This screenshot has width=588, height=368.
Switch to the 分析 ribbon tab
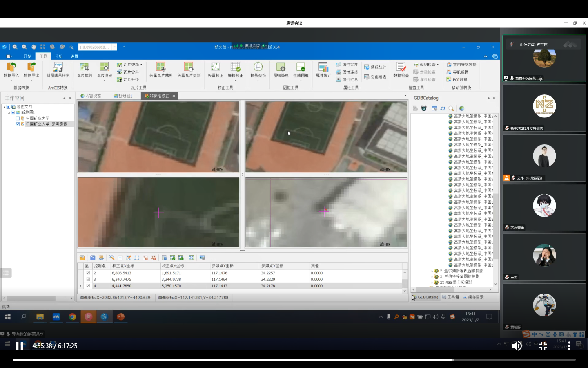(59, 56)
